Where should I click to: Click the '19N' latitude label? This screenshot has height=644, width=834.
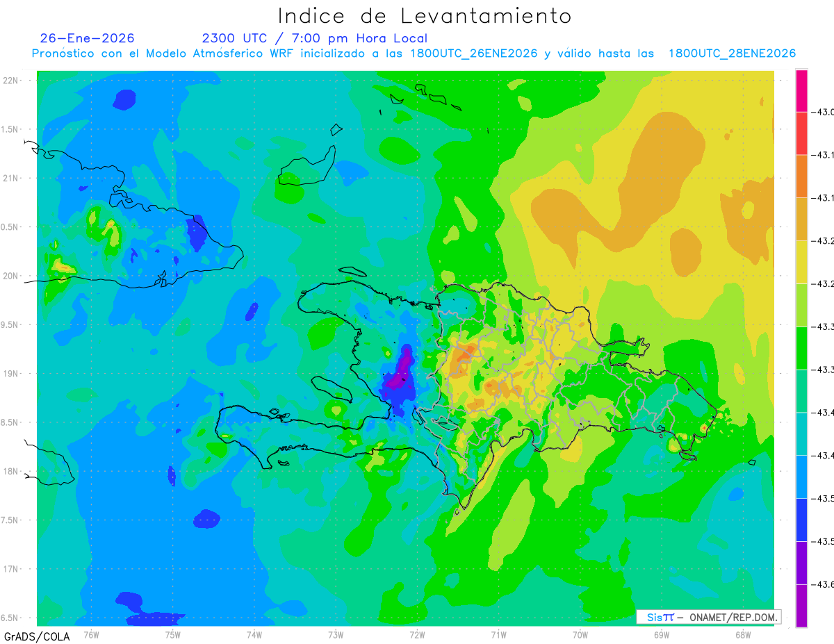tap(12, 374)
